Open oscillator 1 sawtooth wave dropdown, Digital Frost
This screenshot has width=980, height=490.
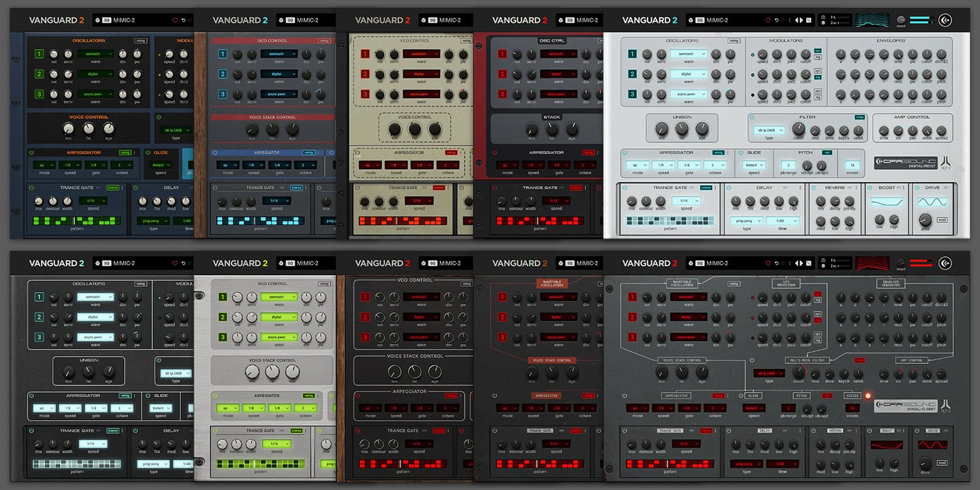[x=689, y=54]
